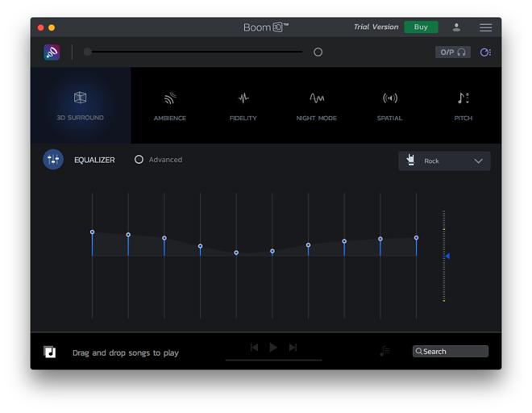
Task: Click the preamp gain triangle marker
Action: (447, 256)
